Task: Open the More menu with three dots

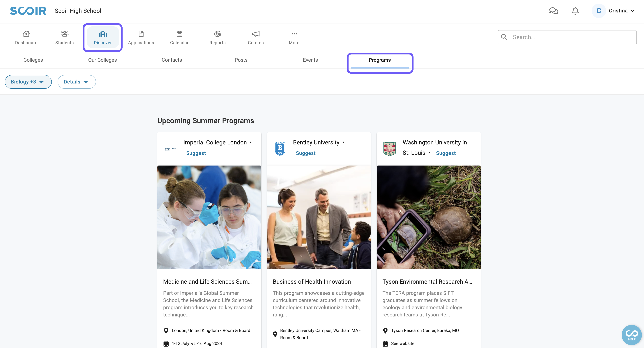Action: pos(294,38)
